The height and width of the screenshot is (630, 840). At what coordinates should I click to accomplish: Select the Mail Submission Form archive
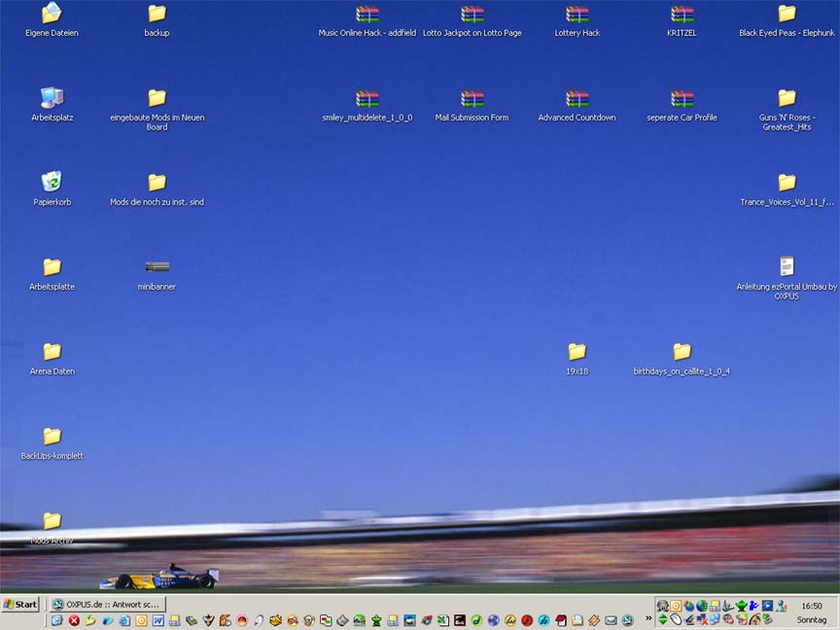[472, 99]
